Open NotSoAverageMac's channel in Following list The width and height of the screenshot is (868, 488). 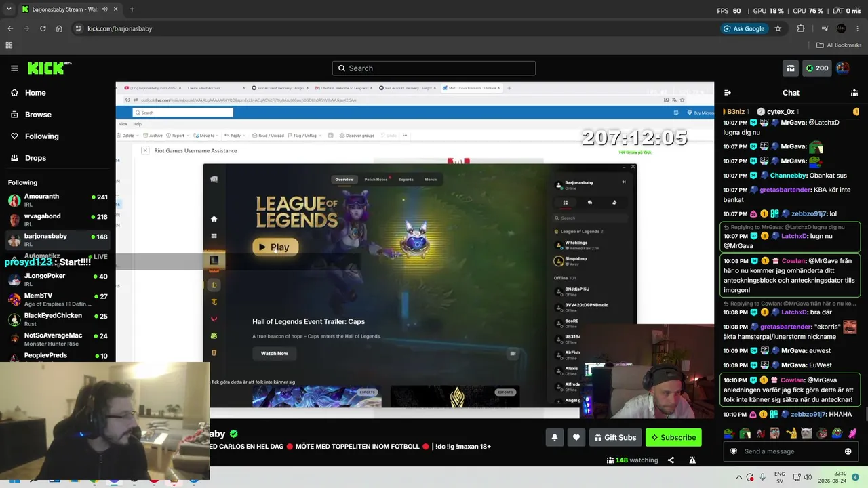[58, 339]
